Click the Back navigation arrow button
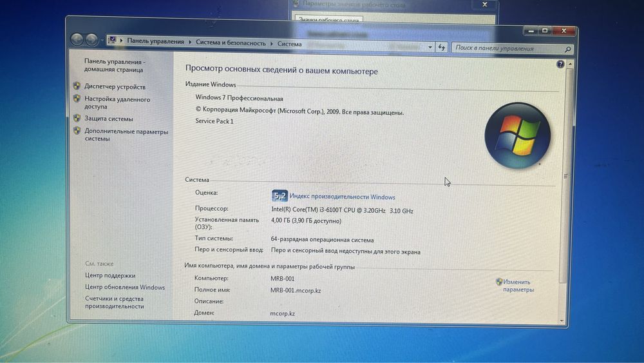The height and width of the screenshot is (363, 644). [77, 39]
